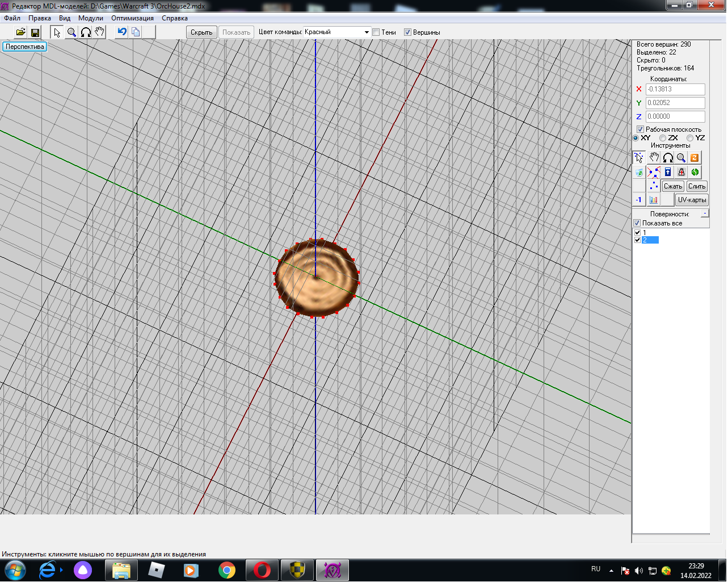Toggle the Тени checkbox
728x582 pixels.
376,32
